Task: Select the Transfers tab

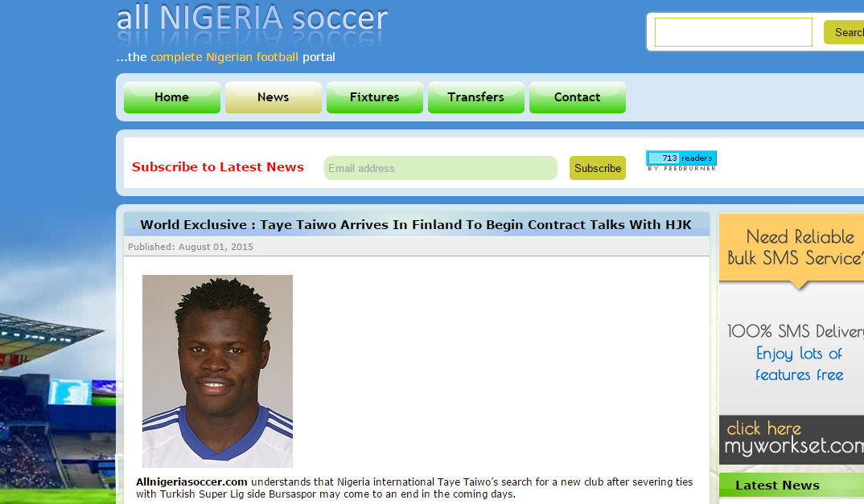Action: tap(476, 97)
